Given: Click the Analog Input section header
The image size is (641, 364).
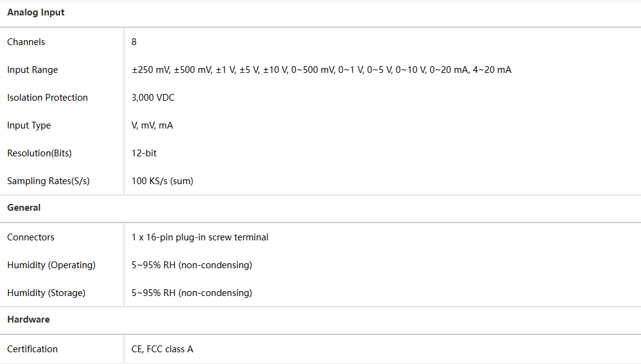Looking at the screenshot, I should pos(36,12).
